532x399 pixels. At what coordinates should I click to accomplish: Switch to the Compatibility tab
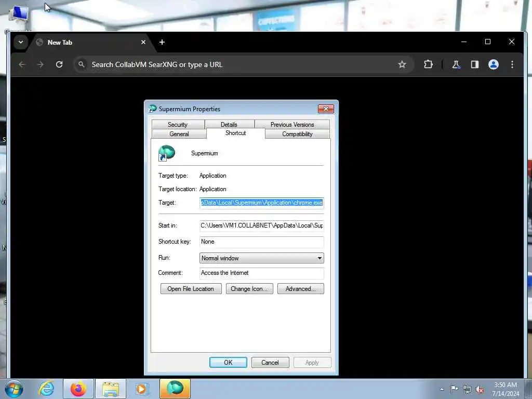tap(297, 134)
